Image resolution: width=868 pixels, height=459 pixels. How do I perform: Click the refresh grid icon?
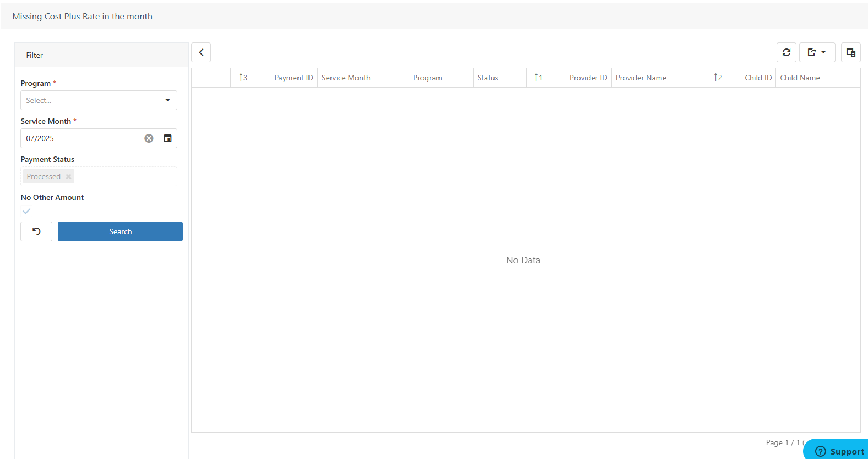click(x=786, y=52)
